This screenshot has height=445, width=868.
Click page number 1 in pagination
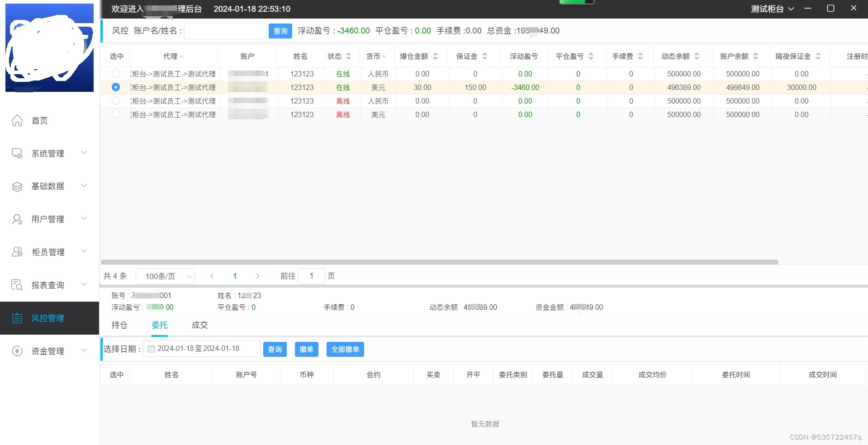[x=235, y=276]
